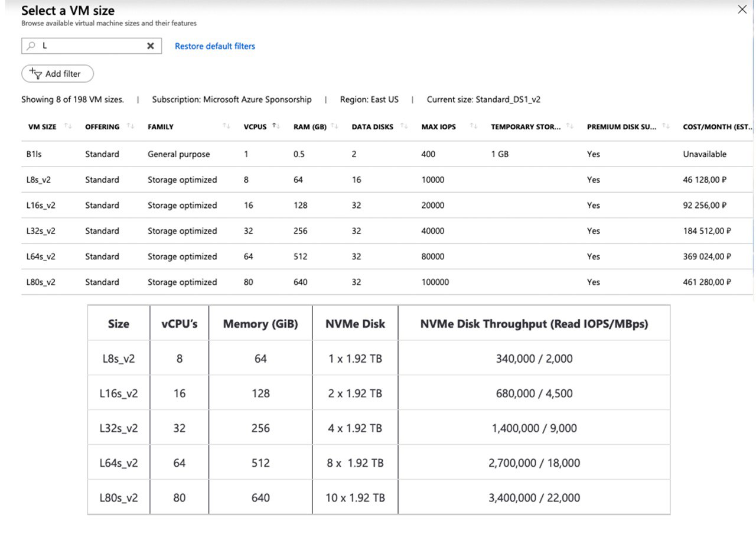Sort by PREMIUM DISK SUPPORT column arrows
Viewport: 756px width, 537px height.
coord(666,126)
